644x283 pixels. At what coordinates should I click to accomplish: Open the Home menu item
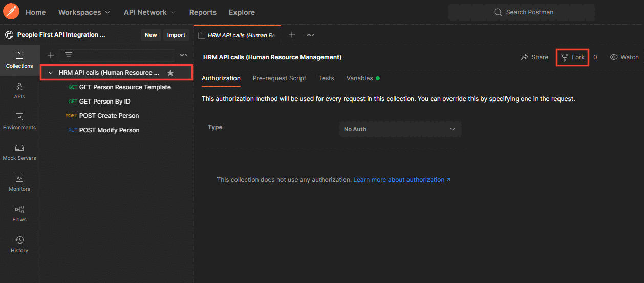36,12
